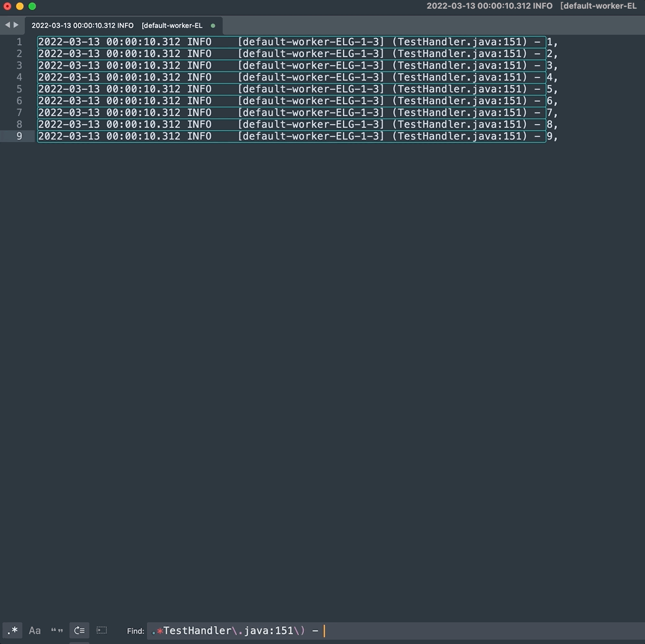
Task: Click the window title in title bar
Action: [x=532, y=6]
